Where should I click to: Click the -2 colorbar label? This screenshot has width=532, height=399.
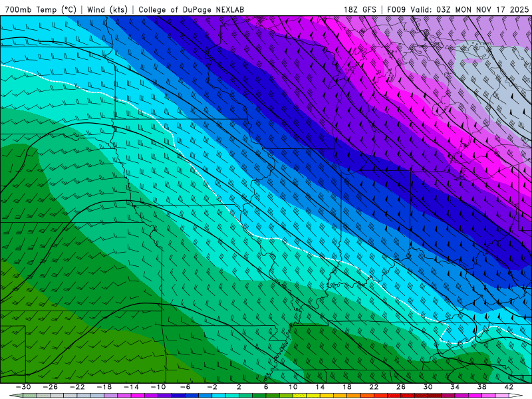[212, 387]
